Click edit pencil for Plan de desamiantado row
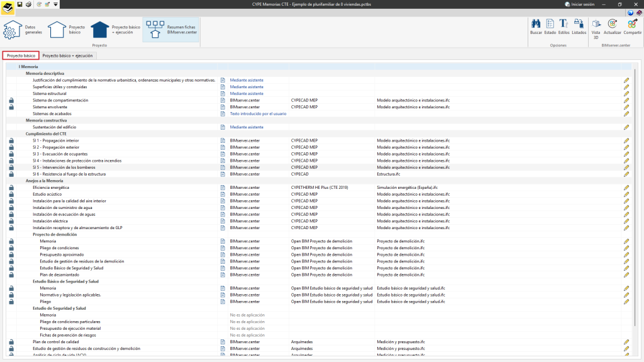 click(626, 274)
